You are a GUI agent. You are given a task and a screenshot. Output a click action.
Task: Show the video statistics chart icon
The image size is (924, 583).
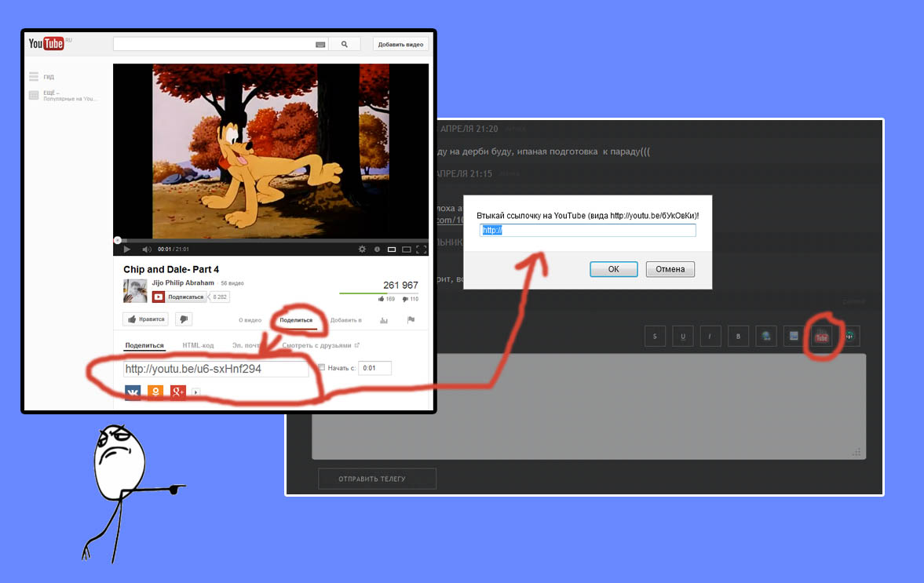(384, 320)
